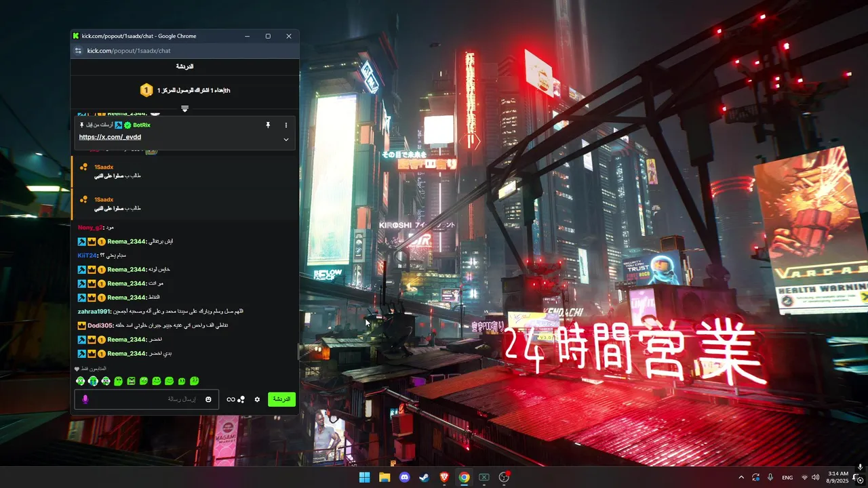Click the green 'الدردشة' send button
Viewport: 868px width, 488px height.
point(281,399)
